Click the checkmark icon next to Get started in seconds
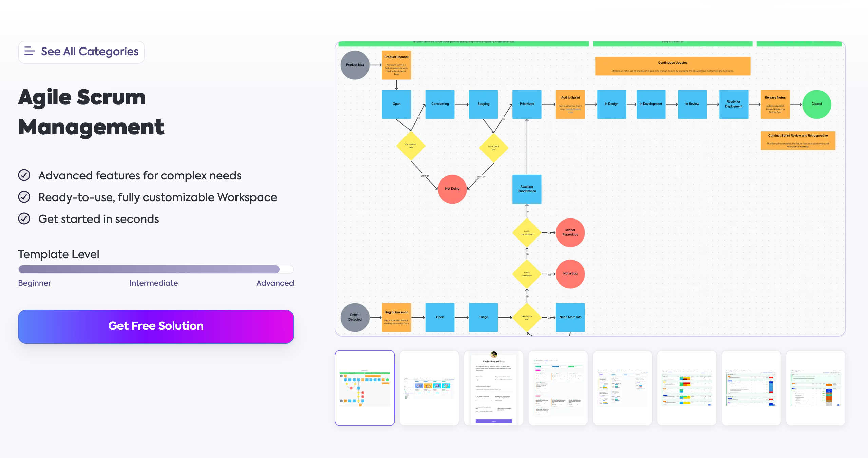Screen dimensions: 868x458 click(24, 219)
